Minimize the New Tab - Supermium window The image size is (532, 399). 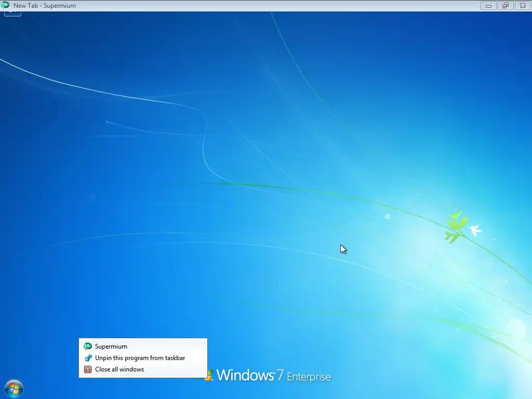pyautogui.click(x=488, y=5)
